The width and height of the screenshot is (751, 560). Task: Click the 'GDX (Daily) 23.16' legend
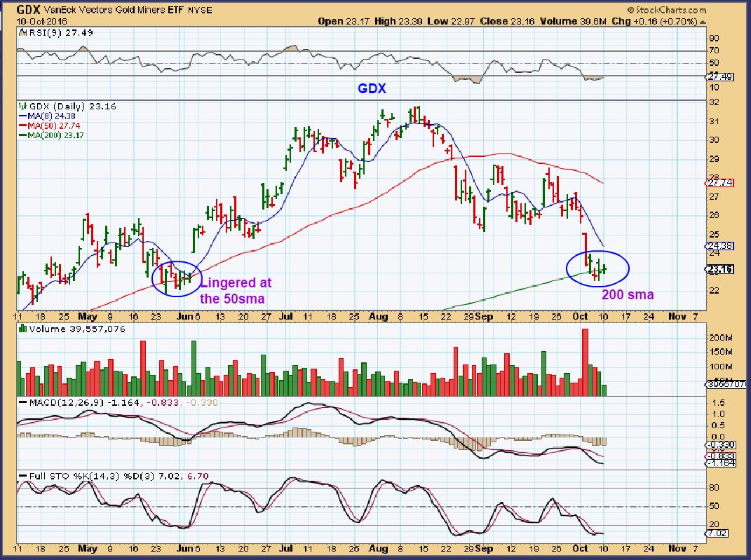72,107
